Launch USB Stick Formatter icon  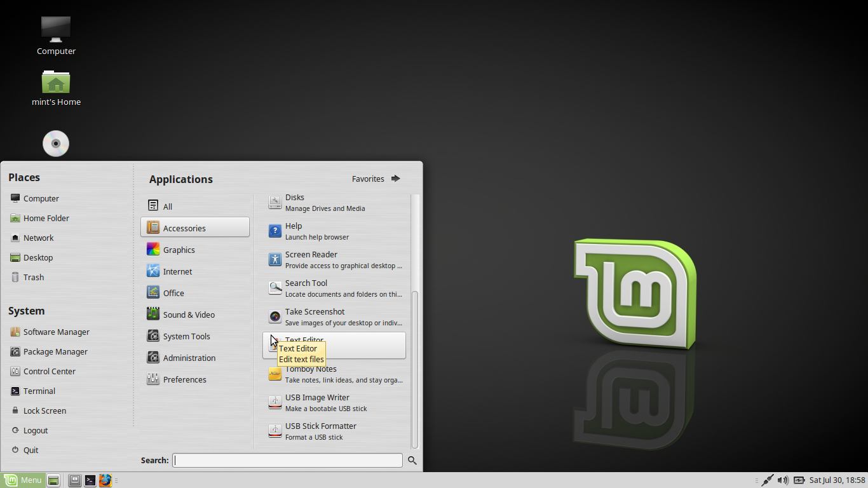coord(275,431)
